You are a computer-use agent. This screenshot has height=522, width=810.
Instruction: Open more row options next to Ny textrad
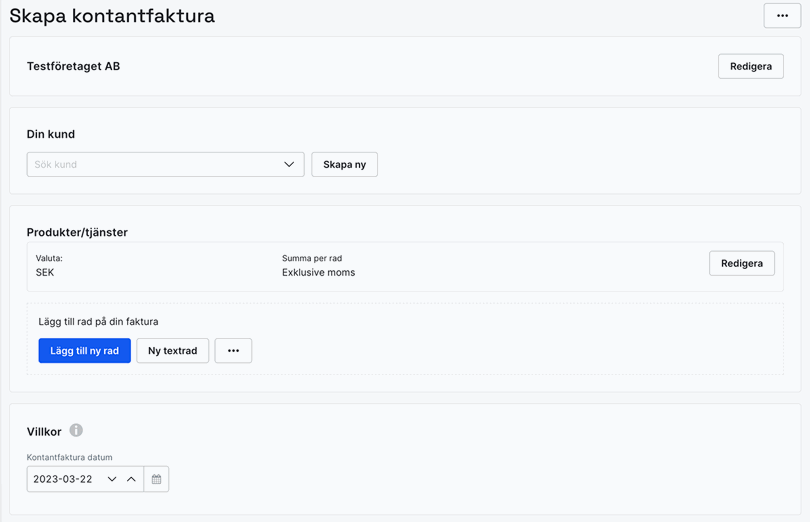[233, 351]
